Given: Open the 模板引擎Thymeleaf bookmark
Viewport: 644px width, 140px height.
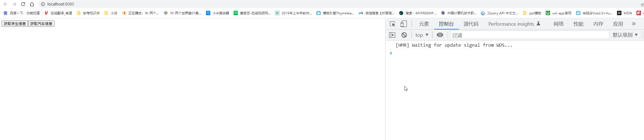Looking at the screenshot, I should tap(335, 13).
